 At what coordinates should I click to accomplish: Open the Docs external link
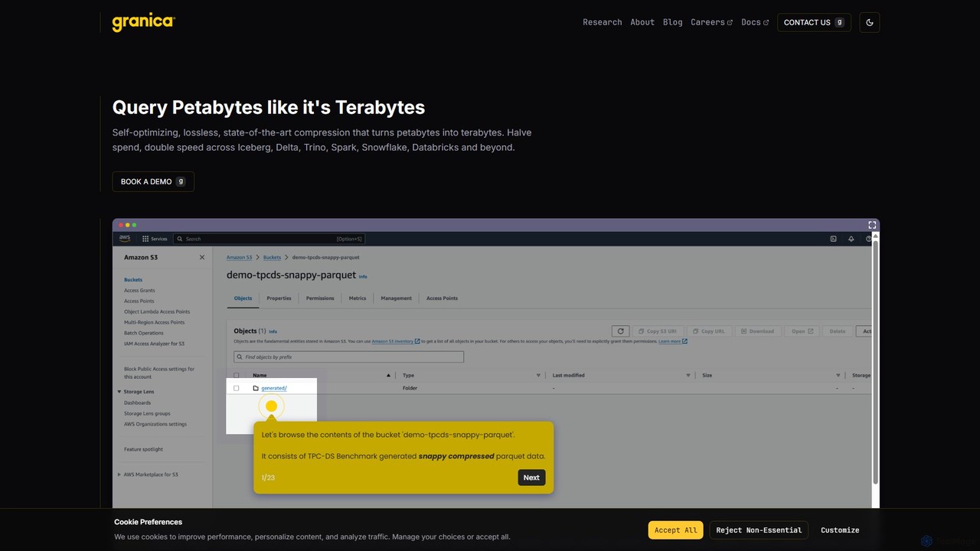pos(755,22)
